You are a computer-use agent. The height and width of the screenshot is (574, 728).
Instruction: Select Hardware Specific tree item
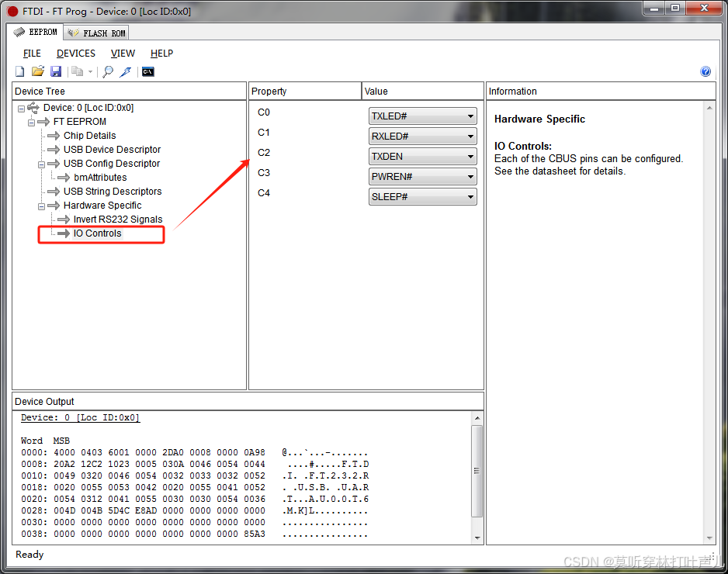point(102,205)
